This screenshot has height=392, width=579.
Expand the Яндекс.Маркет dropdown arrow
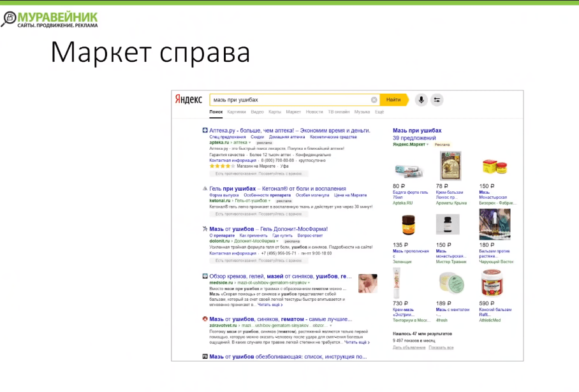pos(428,145)
